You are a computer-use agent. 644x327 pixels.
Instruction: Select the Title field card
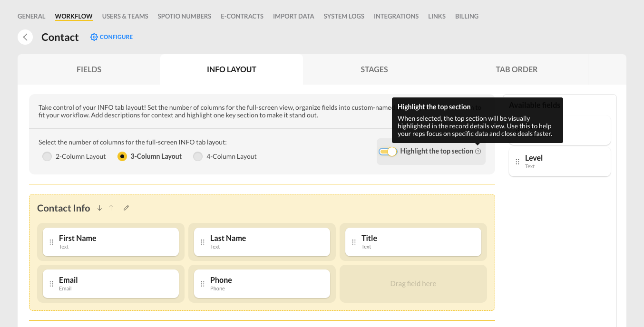pos(413,242)
